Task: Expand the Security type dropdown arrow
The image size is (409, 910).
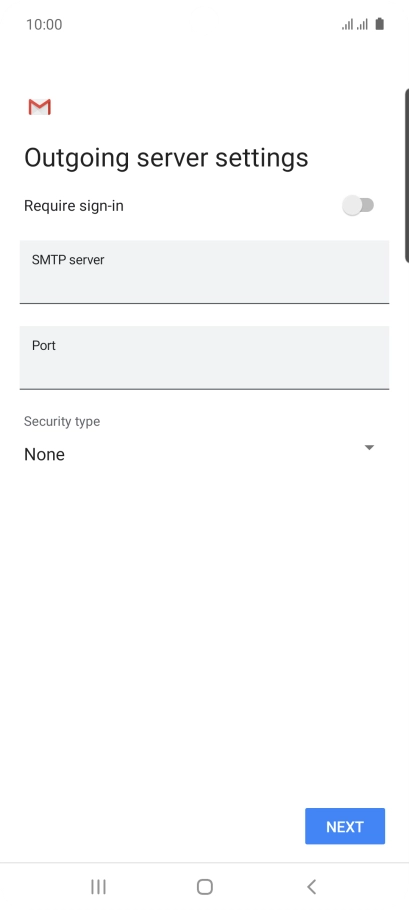Action: click(369, 447)
